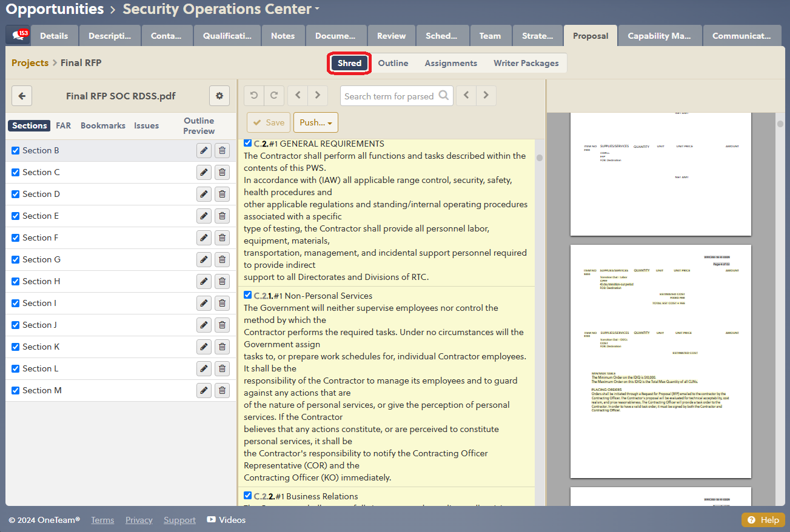Click the second PDF page preview
790x532 pixels.
point(661,361)
